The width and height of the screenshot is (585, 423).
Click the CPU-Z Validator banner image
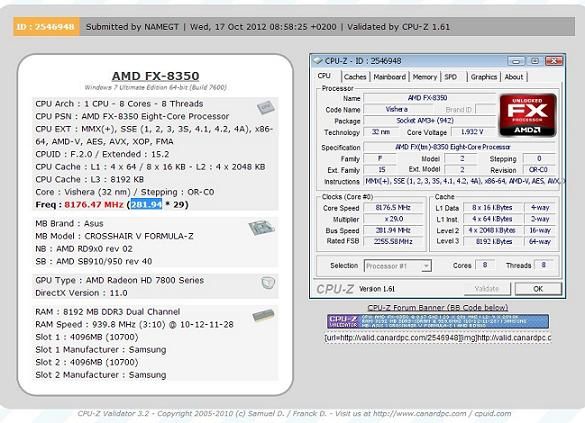[438, 321]
